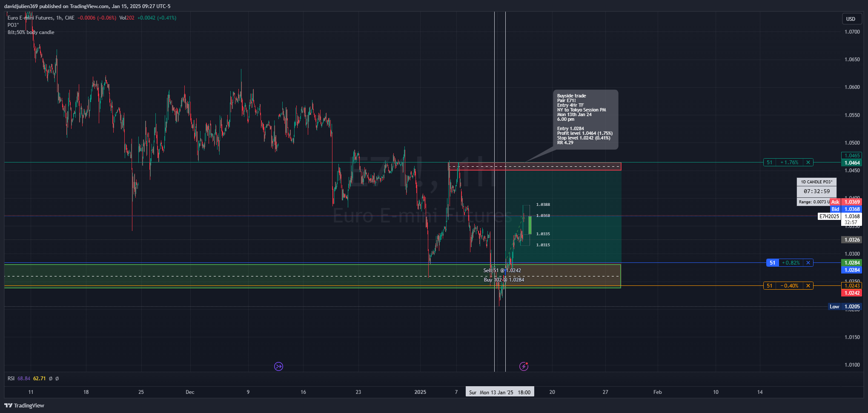Screen dimensions: 868x413
Task: Cancel the take-profit order +1.76% with X
Action: [x=808, y=162]
